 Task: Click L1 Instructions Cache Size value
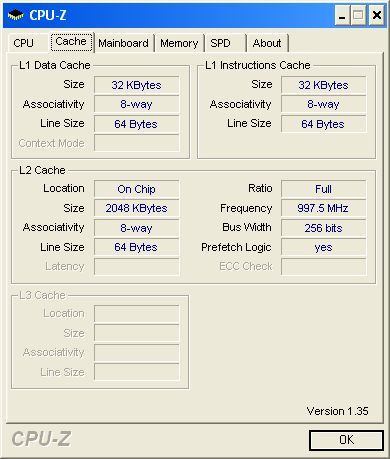(323, 85)
